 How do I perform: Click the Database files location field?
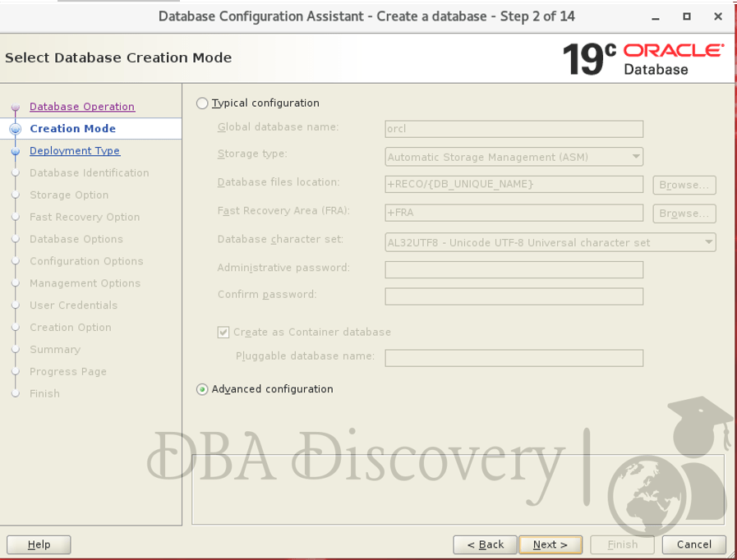(514, 184)
